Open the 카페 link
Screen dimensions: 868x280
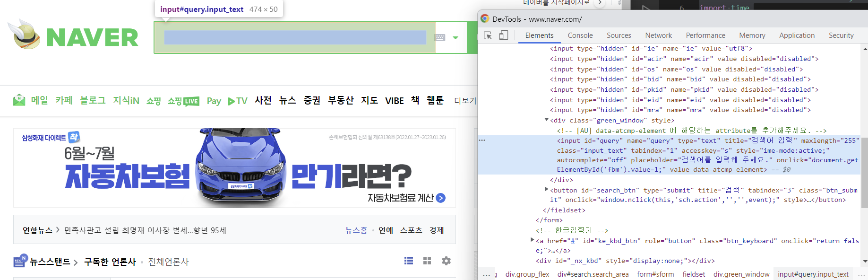pos(64,100)
